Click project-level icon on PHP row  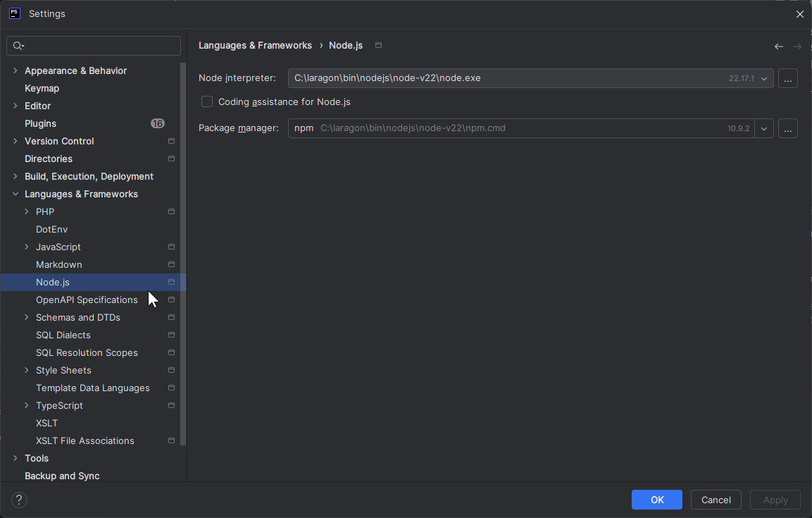(171, 211)
